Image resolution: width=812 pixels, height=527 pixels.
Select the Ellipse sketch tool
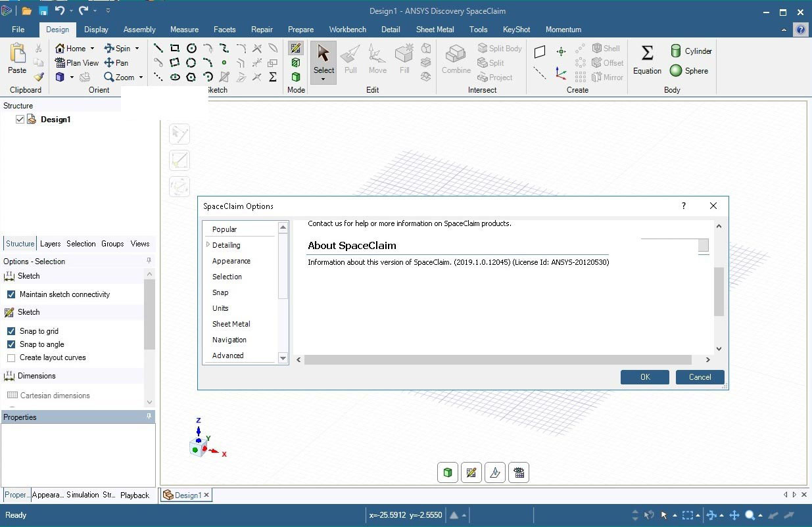point(175,77)
